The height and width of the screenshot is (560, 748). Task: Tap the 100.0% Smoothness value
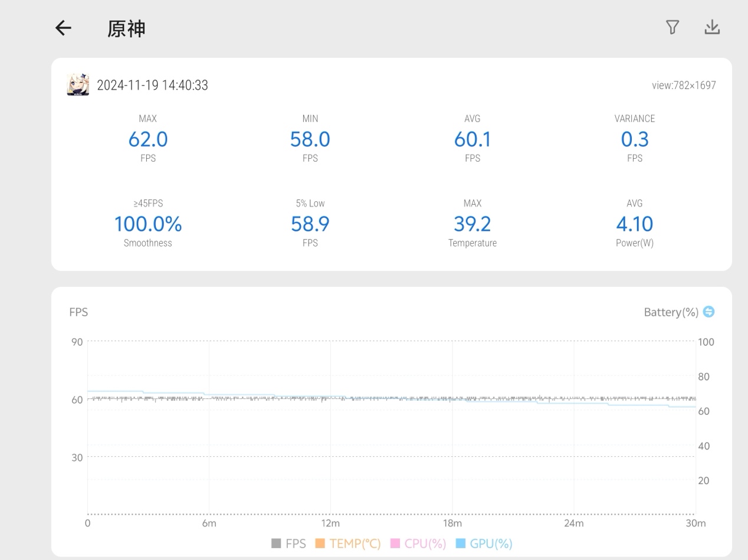[x=148, y=224]
